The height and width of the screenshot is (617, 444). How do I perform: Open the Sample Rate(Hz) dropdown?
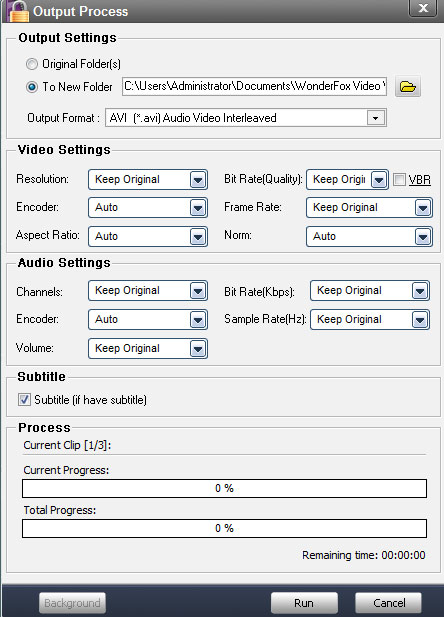click(370, 319)
